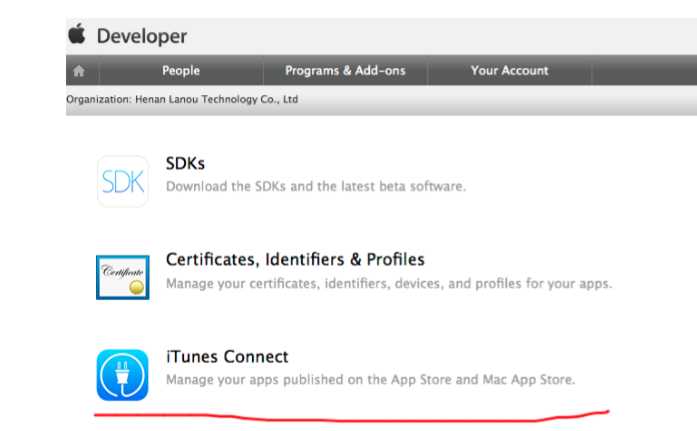Click the Apple logo icon
The image size is (697, 431).
(x=77, y=33)
